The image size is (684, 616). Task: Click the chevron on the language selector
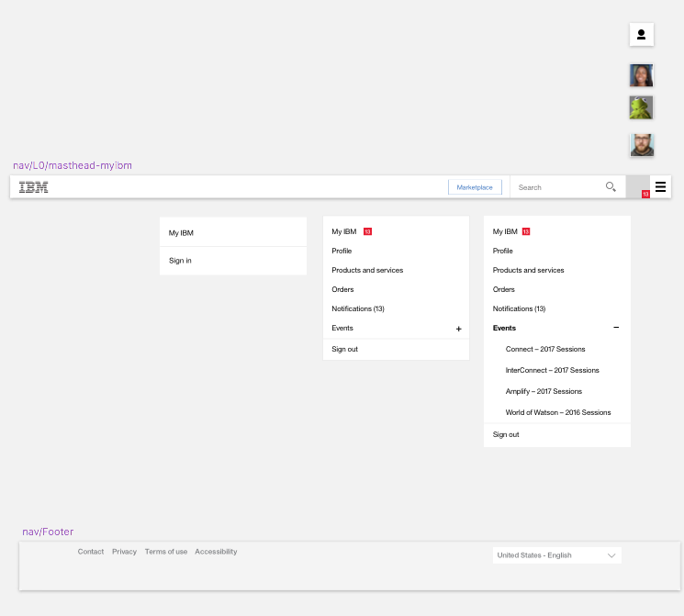[x=611, y=555]
